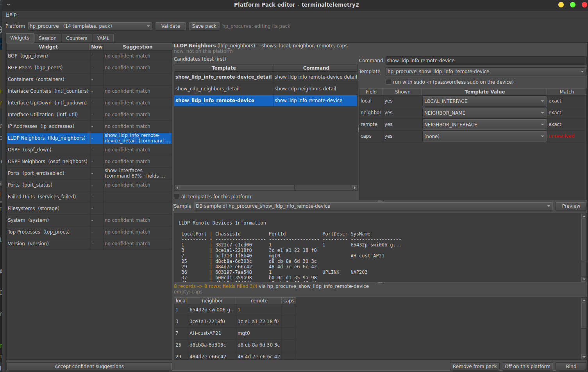588x372 pixels.
Task: Open the Help menu
Action: point(11,14)
